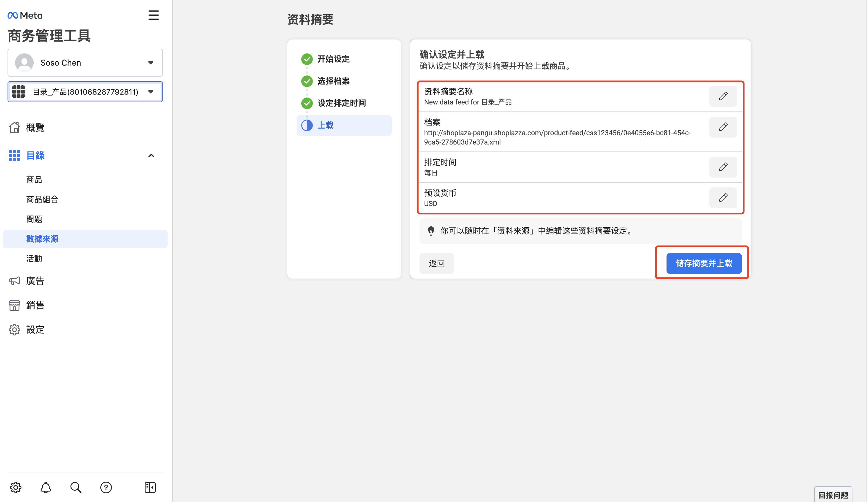Open settings gear in bottom toolbar
Image resolution: width=868 pixels, height=502 pixels.
(15, 487)
